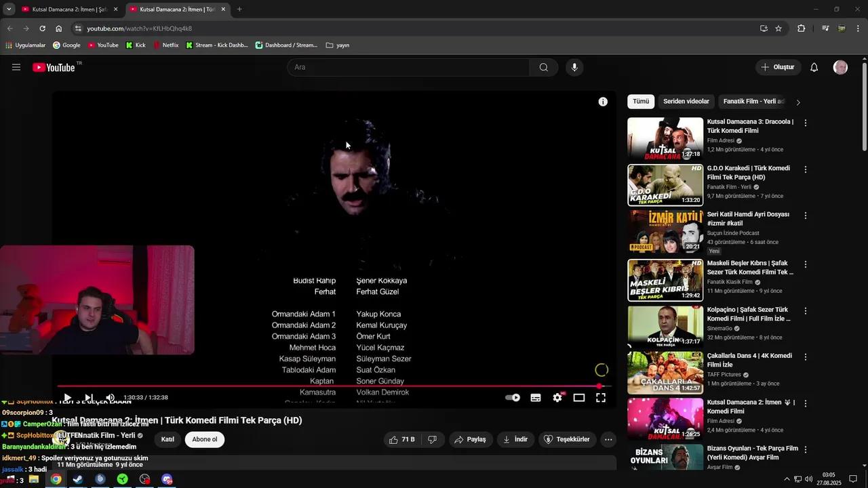
Task: Go to the YouTube home logo
Action: (54, 67)
